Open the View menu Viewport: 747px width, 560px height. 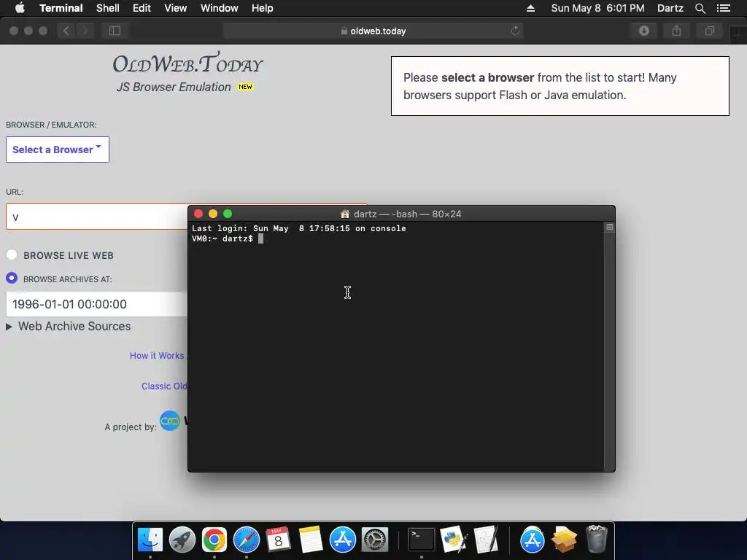coord(175,8)
